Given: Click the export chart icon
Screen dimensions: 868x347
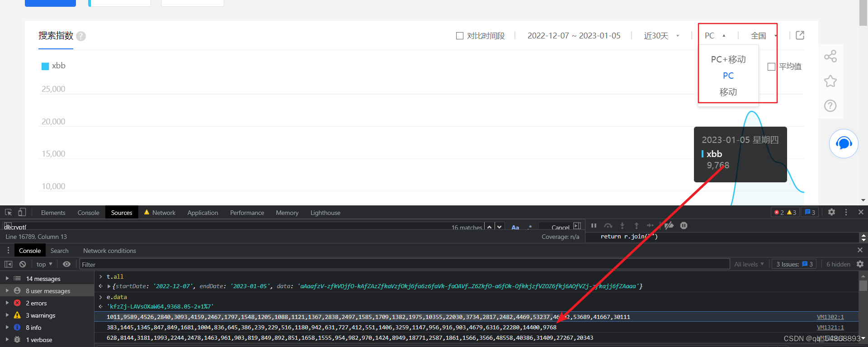Looking at the screenshot, I should tap(800, 35).
